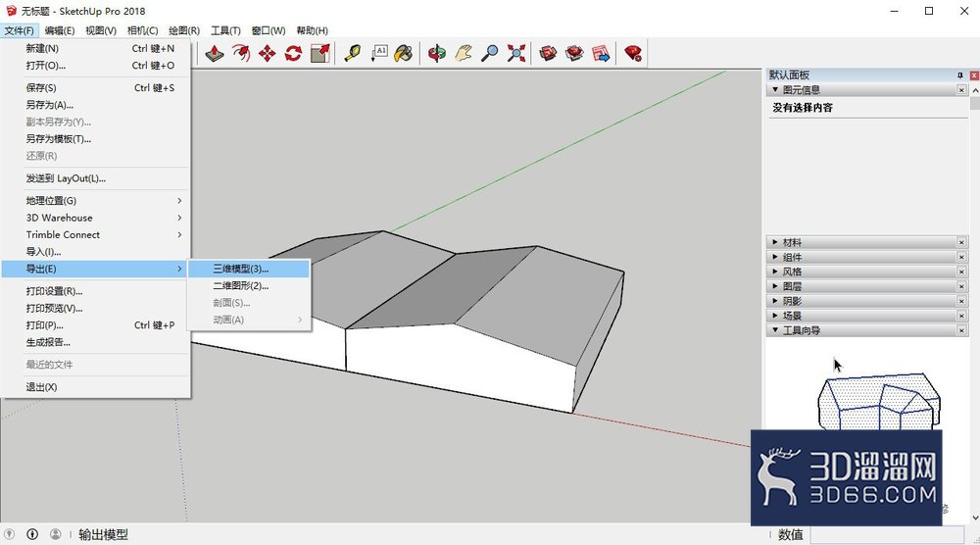
Task: Close the 图元信息 panel section
Action: [x=961, y=90]
